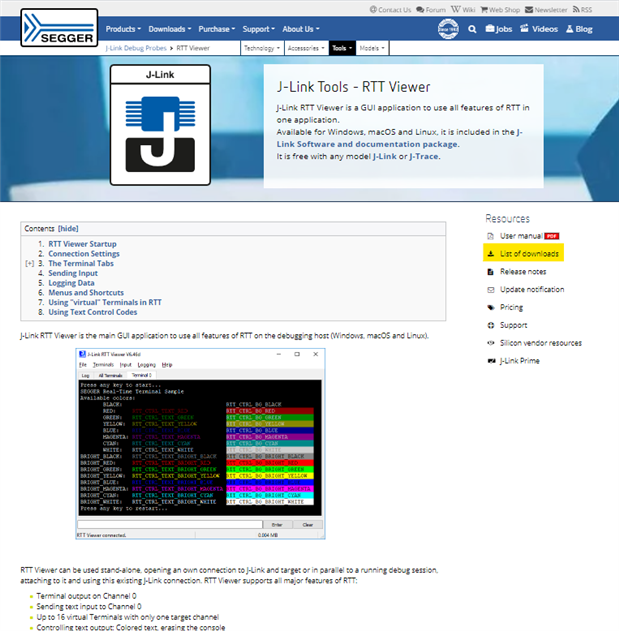Image resolution: width=619 pixels, height=631 pixels.
Task: Click the tag icon beside Pricing
Action: point(491,307)
